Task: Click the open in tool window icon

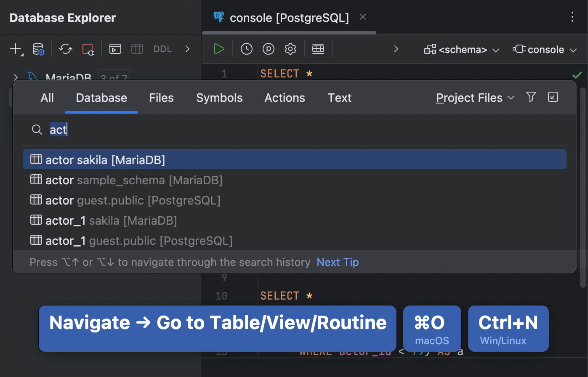Action: [x=553, y=97]
